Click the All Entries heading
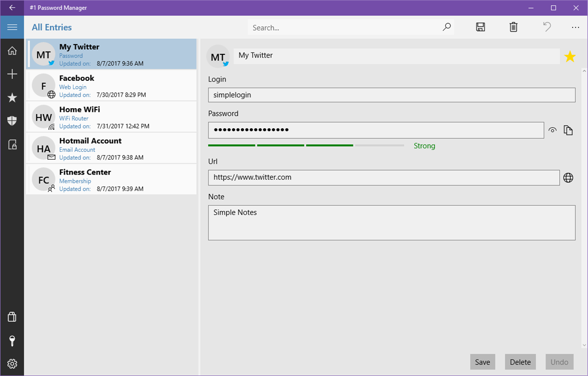The height and width of the screenshot is (376, 588). pos(52,27)
